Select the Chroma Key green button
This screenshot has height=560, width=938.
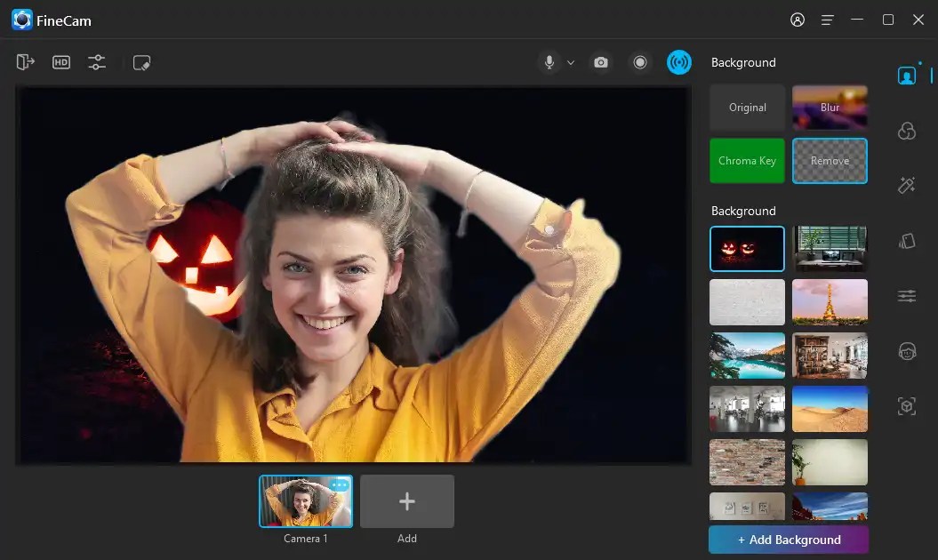coord(747,161)
